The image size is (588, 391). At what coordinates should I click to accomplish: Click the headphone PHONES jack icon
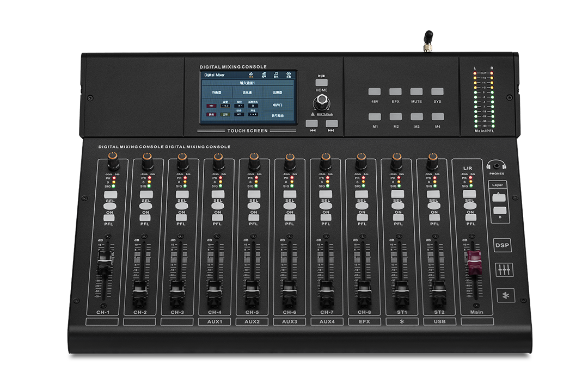(x=497, y=165)
